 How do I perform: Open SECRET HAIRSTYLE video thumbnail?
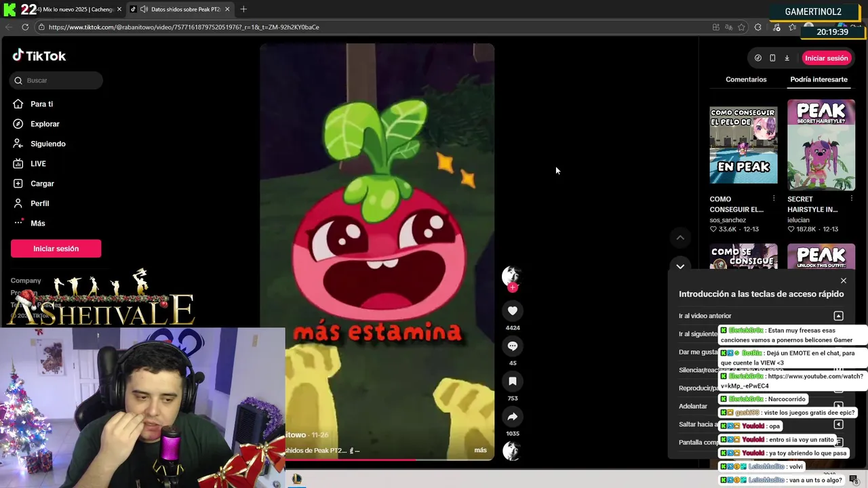(x=821, y=145)
